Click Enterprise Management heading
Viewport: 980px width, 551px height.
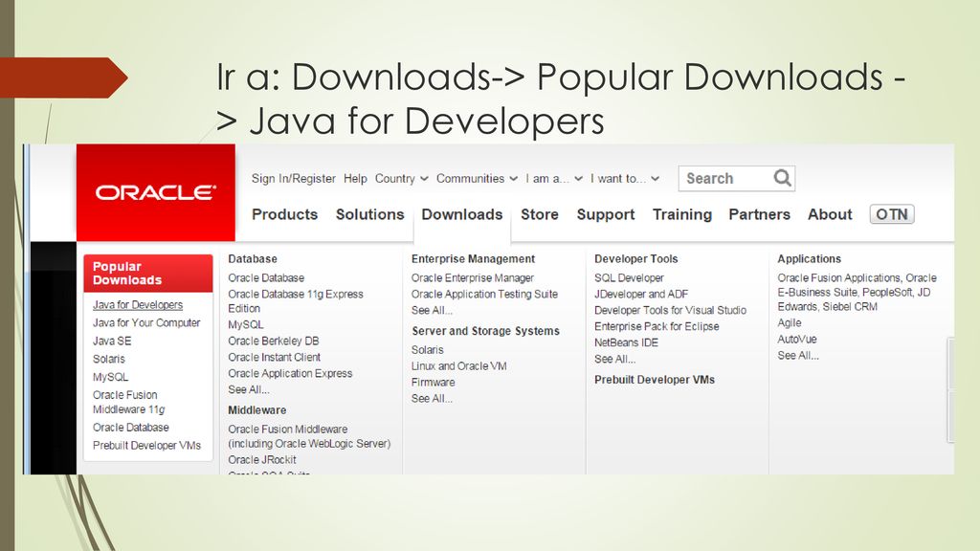(x=473, y=258)
